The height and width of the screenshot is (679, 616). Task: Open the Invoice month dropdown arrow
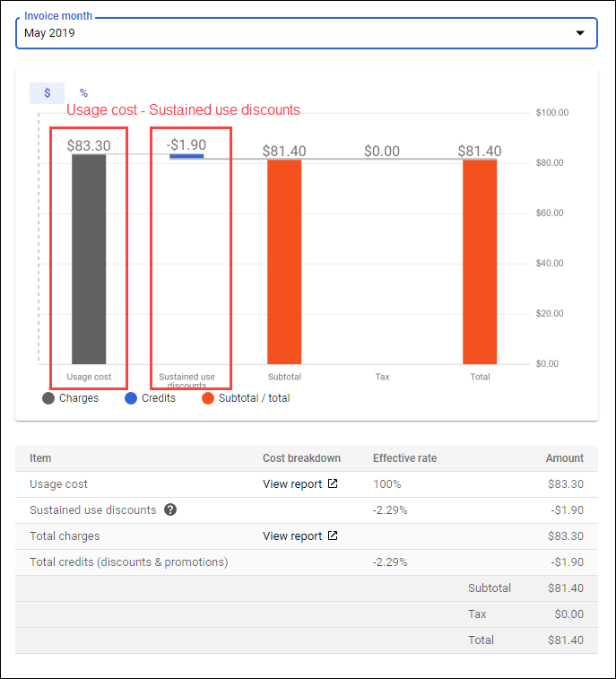tap(579, 33)
